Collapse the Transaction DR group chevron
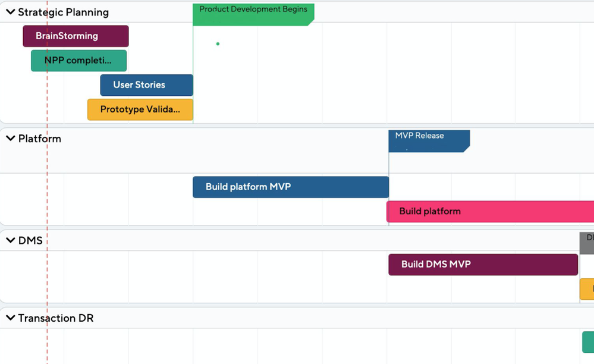The image size is (594, 364). (x=10, y=318)
